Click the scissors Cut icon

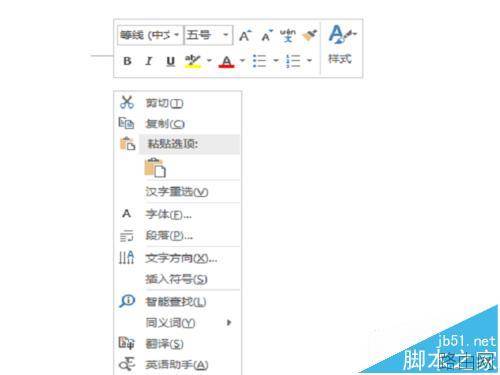tap(127, 102)
